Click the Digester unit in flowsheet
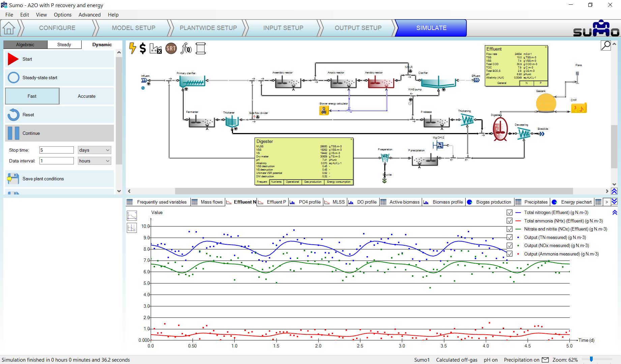 500,129
